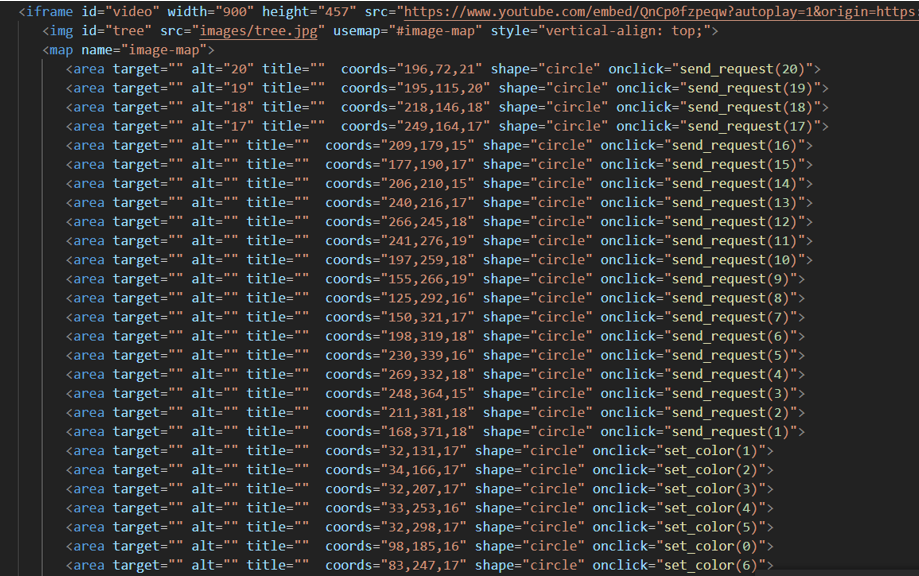The height and width of the screenshot is (576, 919).
Task: Click the text send_request(16)
Action: tap(735, 145)
